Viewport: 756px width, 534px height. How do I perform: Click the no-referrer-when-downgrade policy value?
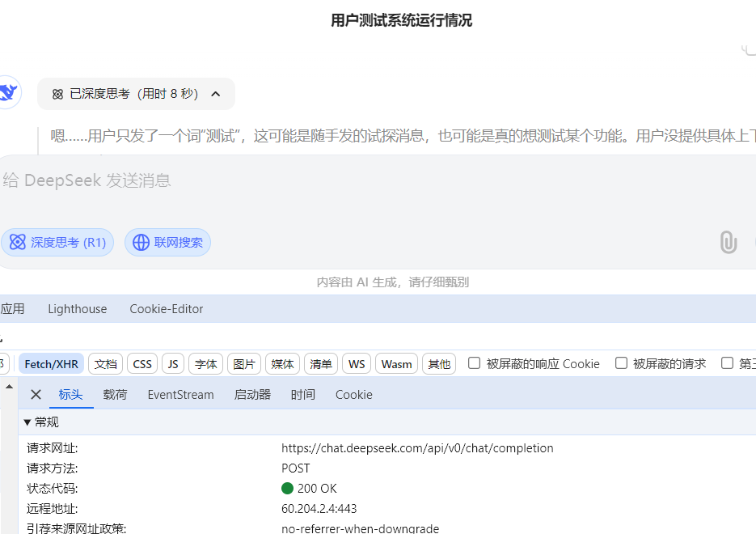point(360,528)
